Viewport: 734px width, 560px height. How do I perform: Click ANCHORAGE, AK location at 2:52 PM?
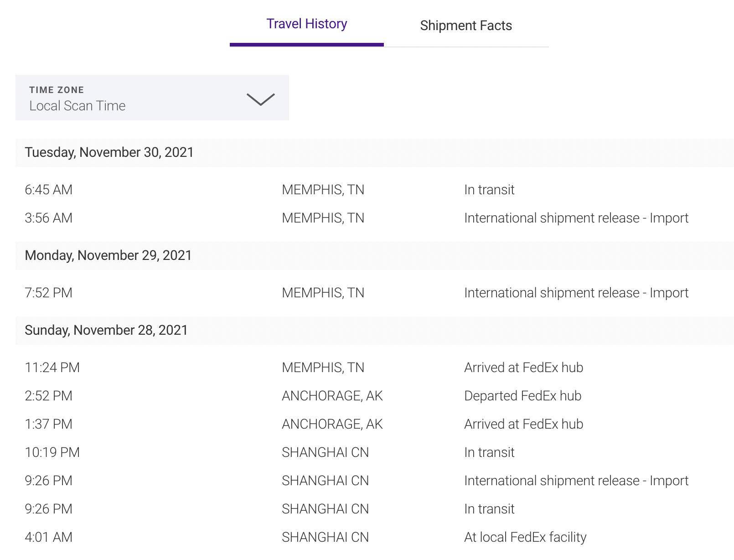(x=332, y=396)
